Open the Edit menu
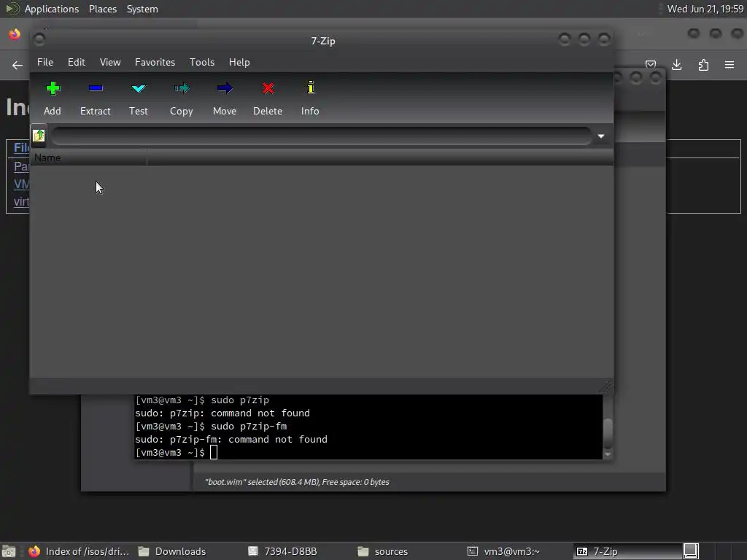747x560 pixels. click(x=76, y=63)
